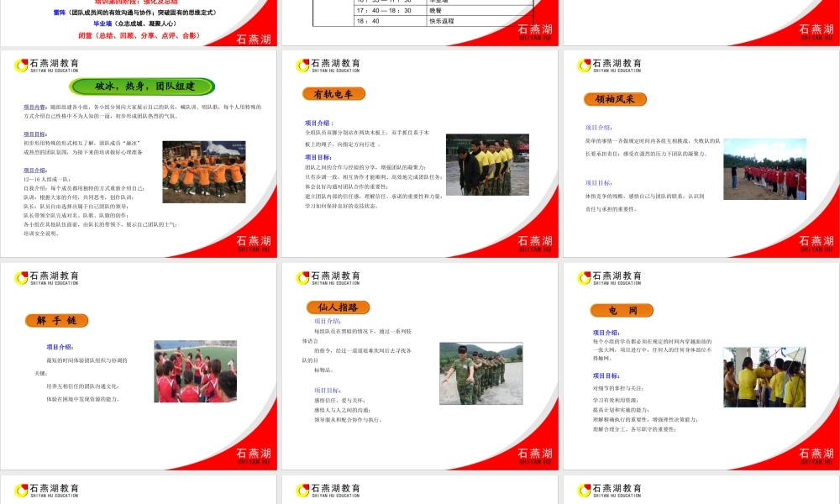Click 石燕湖教育 logo on the 电网 slide

pos(609,277)
